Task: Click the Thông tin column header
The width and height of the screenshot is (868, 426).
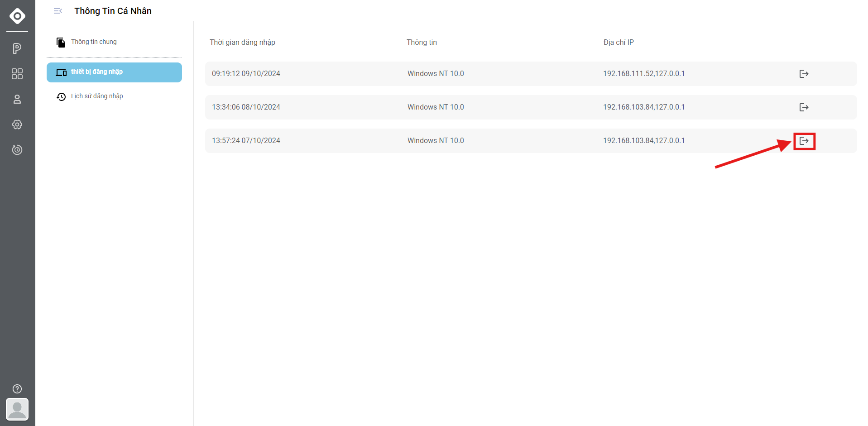Action: [422, 42]
